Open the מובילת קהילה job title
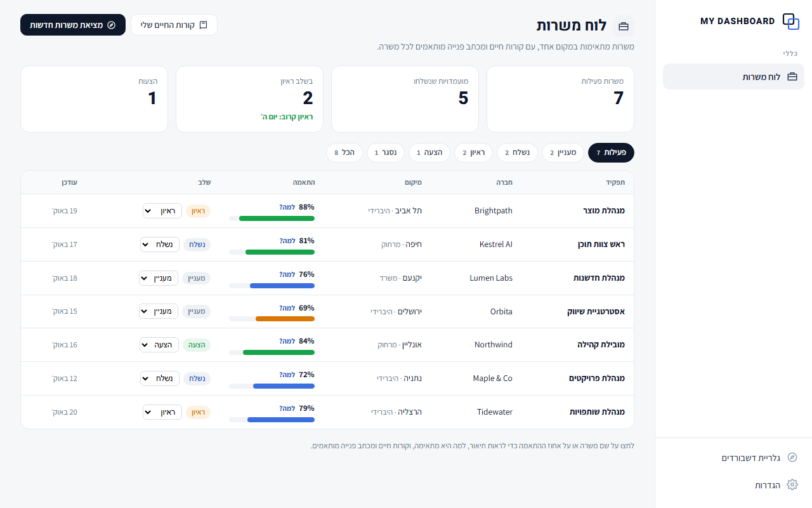The width and height of the screenshot is (812, 508). [601, 345]
